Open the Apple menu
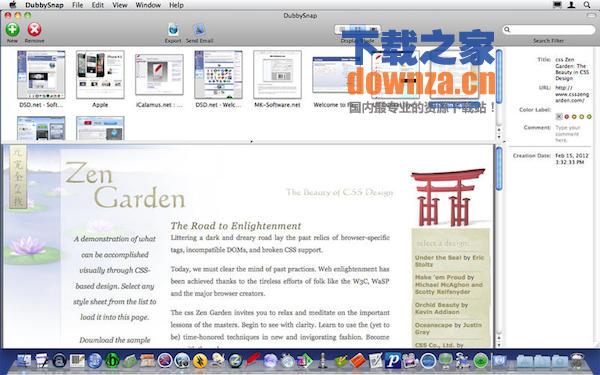600x375 pixels. (x=13, y=5)
